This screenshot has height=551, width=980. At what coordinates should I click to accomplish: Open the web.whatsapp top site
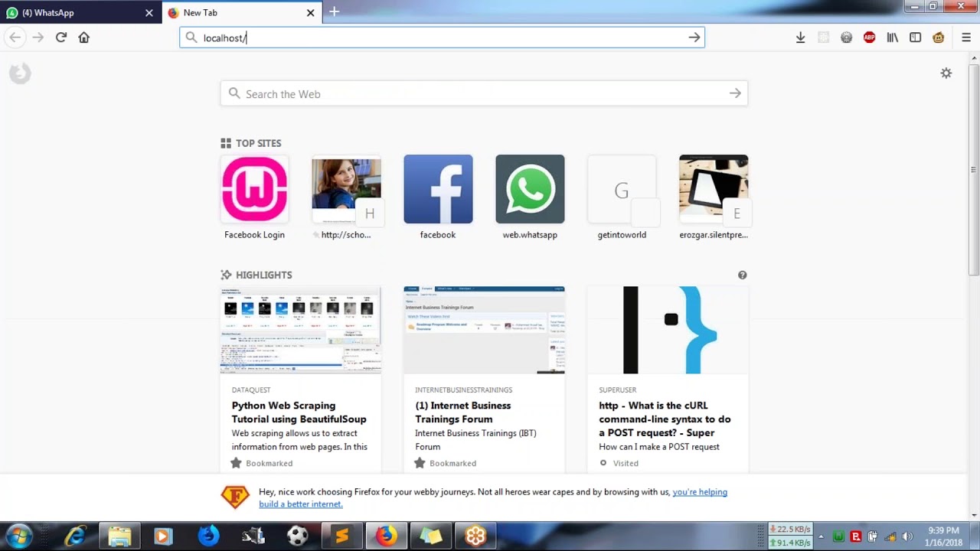coord(530,197)
